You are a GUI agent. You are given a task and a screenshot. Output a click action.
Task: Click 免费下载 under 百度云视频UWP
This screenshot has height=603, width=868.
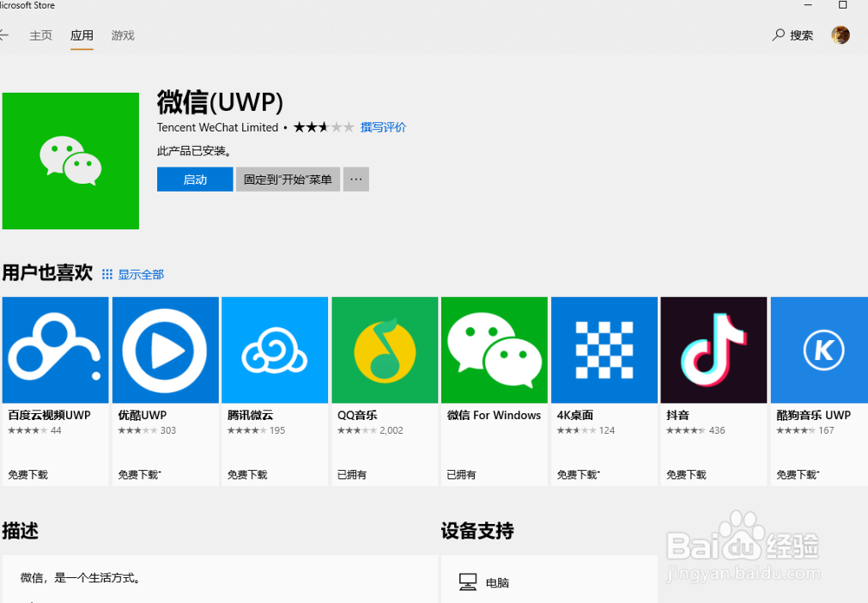click(x=29, y=475)
